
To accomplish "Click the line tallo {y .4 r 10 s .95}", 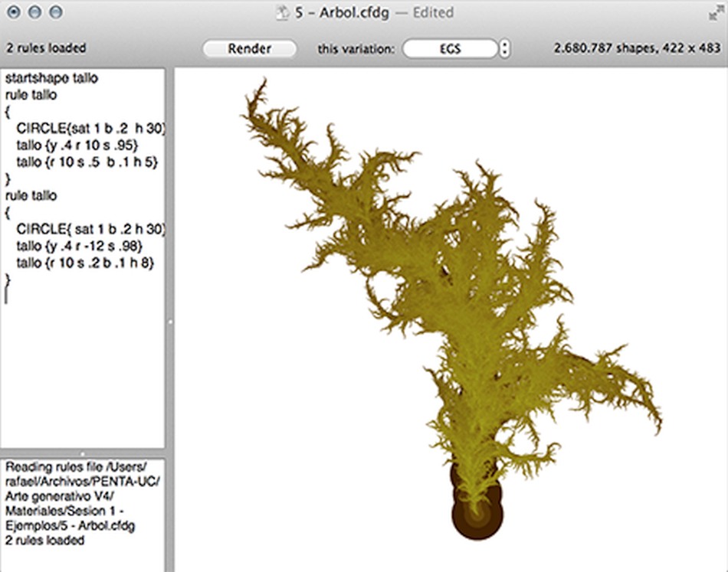I will coord(77,145).
